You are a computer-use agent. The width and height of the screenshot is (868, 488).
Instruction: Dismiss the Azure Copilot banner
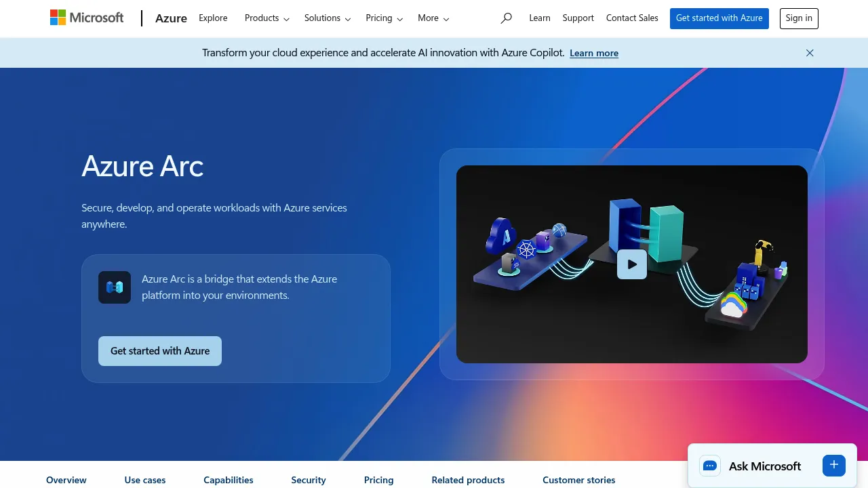coord(810,53)
